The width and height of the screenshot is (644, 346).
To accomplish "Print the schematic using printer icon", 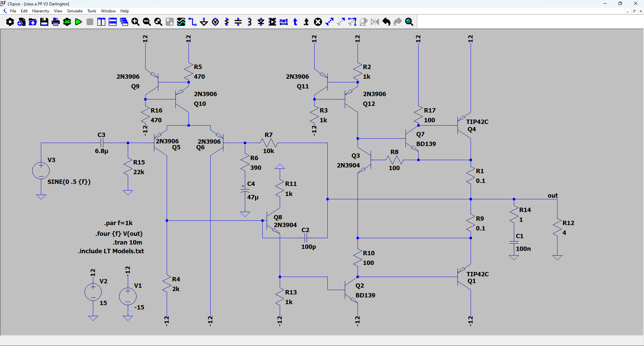I will click(x=56, y=22).
